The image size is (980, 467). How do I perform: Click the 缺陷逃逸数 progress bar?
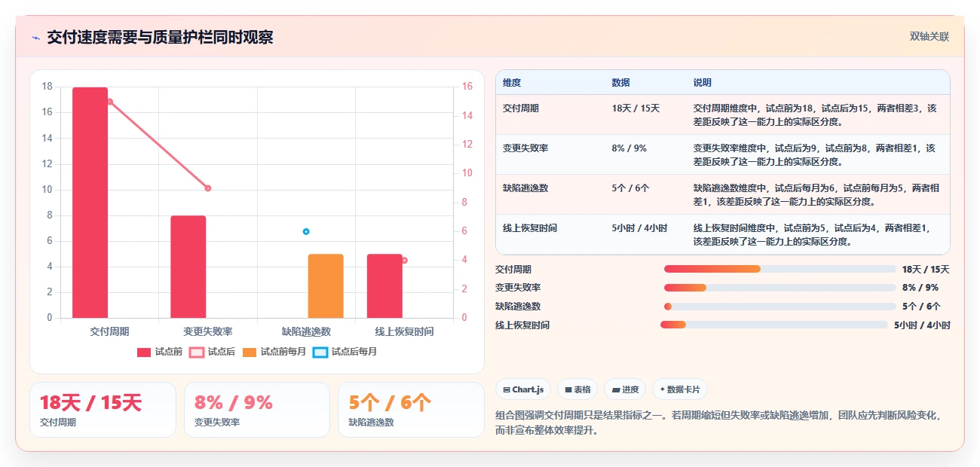click(779, 307)
